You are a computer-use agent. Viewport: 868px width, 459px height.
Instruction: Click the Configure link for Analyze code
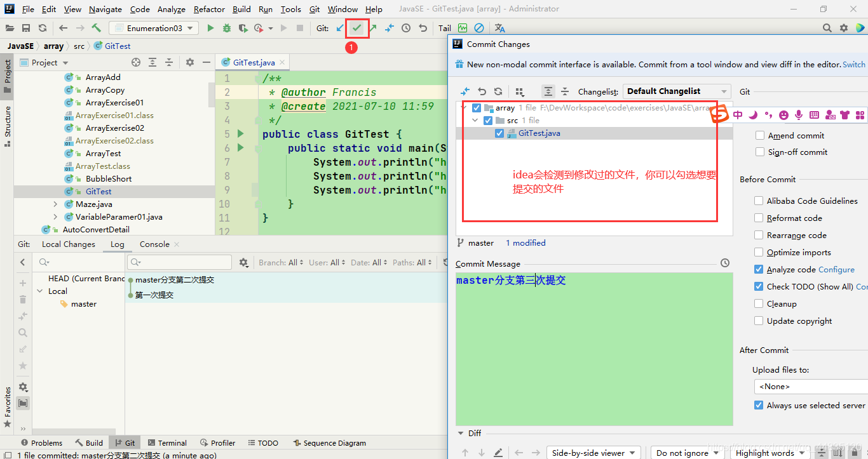pos(837,269)
